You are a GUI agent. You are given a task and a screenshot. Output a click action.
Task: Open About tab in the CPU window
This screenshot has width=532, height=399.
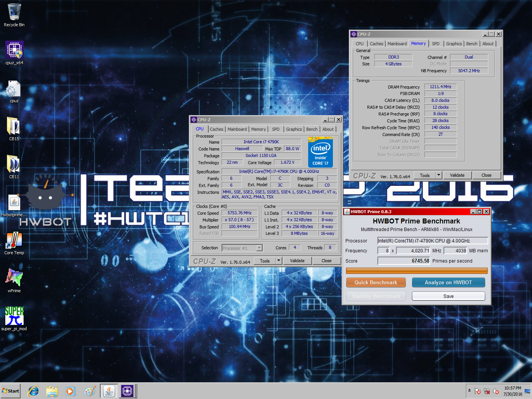tap(328, 129)
